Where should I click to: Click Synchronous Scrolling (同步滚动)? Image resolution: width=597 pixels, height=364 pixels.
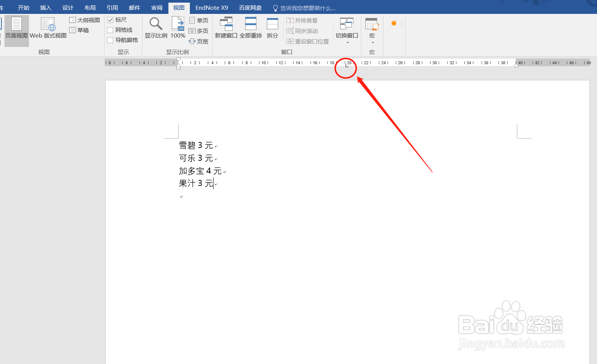click(302, 31)
